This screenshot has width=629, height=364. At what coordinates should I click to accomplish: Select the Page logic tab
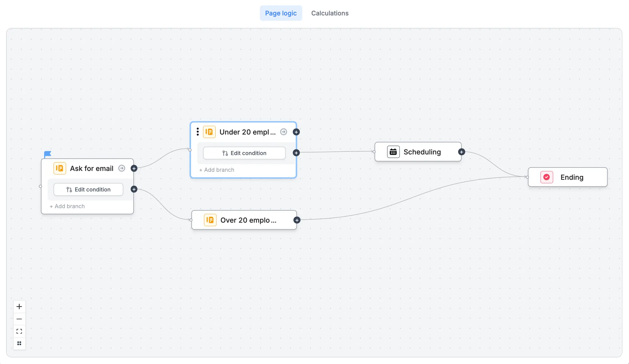pos(281,13)
